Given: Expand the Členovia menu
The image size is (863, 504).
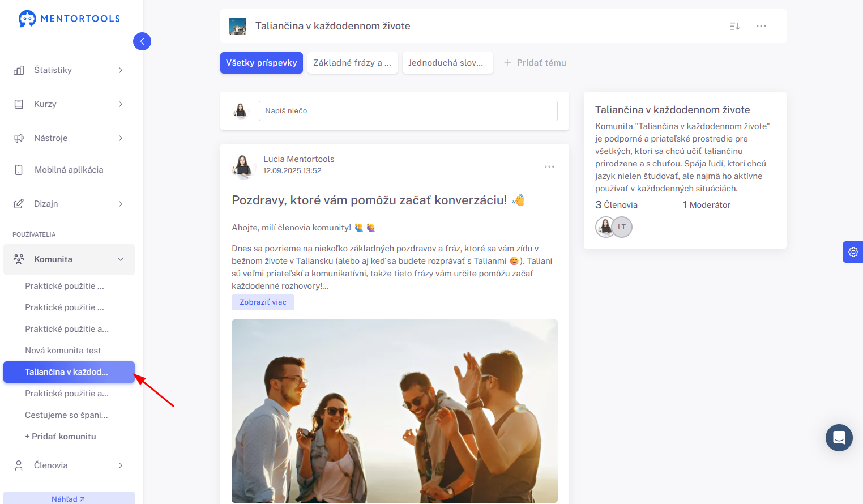Looking at the screenshot, I should click(69, 465).
